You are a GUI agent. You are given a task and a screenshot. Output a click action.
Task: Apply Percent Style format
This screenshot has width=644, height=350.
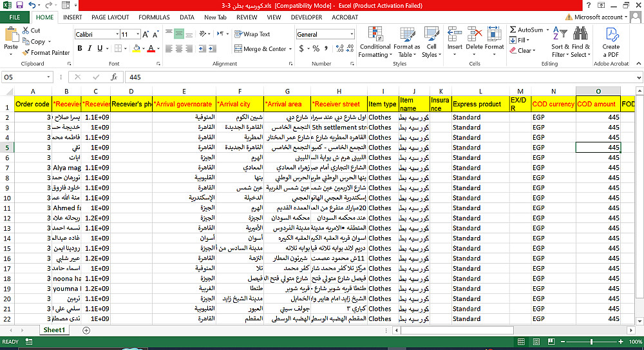pyautogui.click(x=316, y=48)
